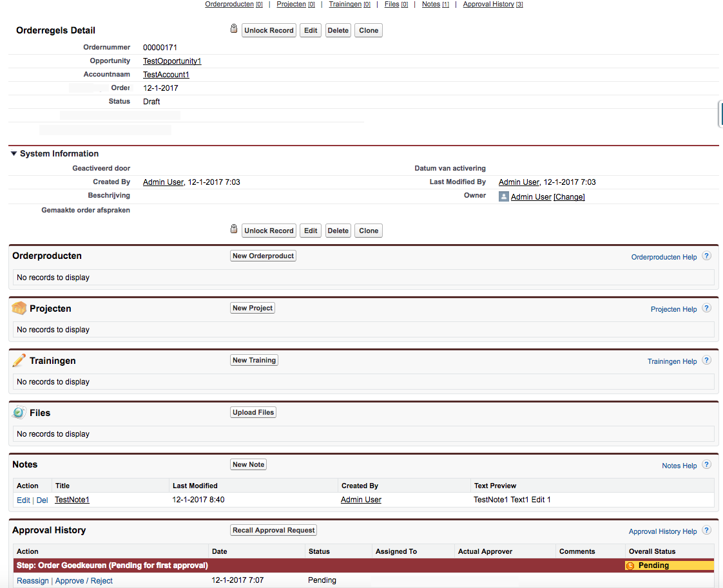Open Orderproducten help question mark icon
The height and width of the screenshot is (588, 723).
706,256
